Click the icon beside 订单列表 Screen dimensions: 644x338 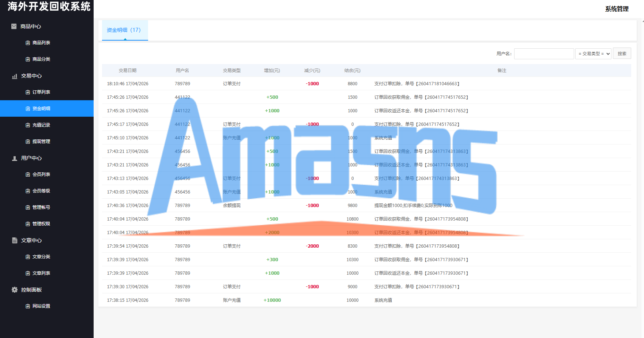pyautogui.click(x=28, y=92)
